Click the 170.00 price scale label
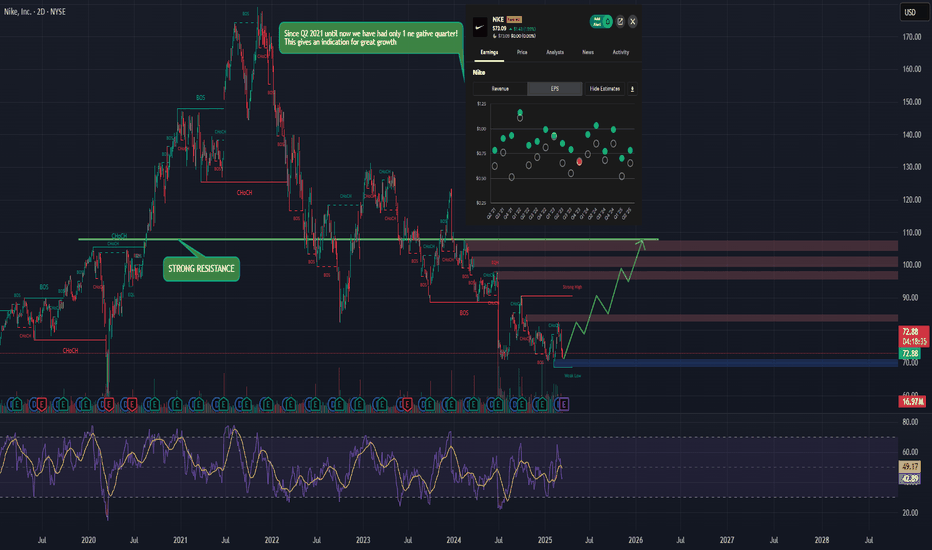 coord(912,37)
